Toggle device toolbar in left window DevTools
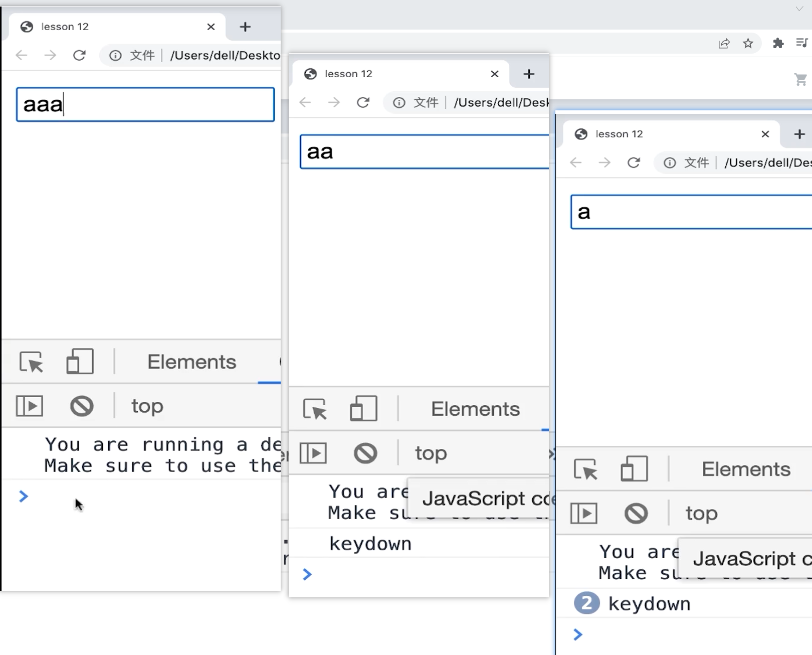 tap(80, 362)
